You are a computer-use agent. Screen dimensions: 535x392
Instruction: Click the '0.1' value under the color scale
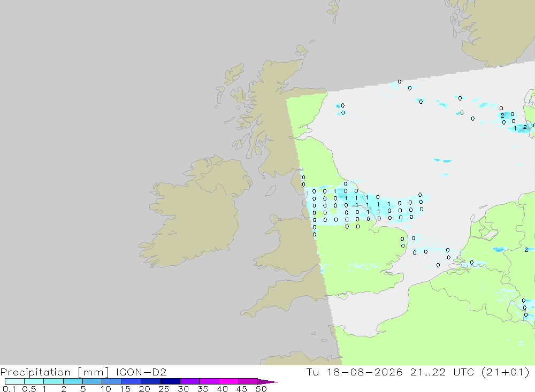[x=9, y=389]
